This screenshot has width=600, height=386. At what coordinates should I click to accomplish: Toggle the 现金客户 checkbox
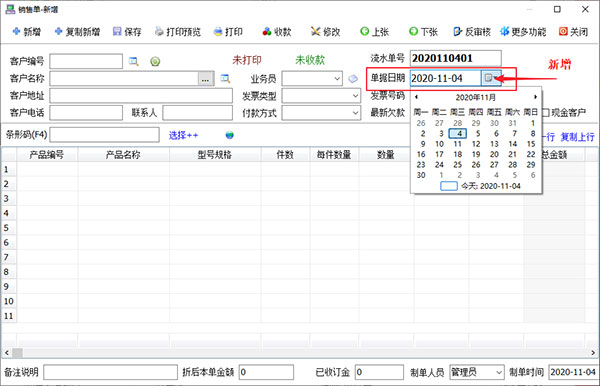[x=546, y=112]
